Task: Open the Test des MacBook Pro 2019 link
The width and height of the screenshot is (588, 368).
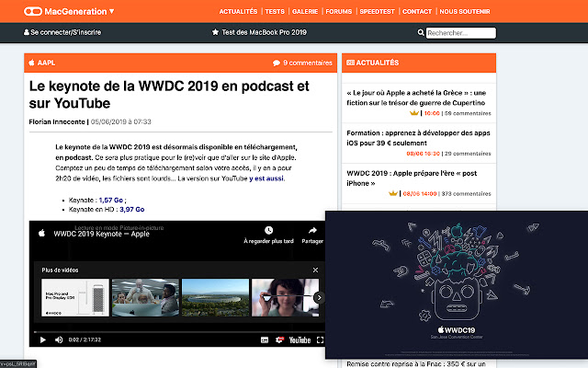Action: [x=264, y=32]
